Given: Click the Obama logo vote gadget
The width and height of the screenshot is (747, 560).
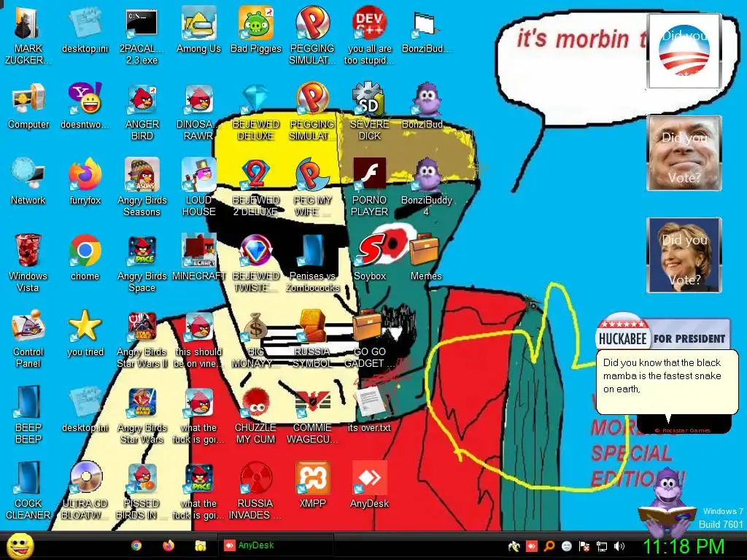Looking at the screenshot, I should pyautogui.click(x=684, y=51).
